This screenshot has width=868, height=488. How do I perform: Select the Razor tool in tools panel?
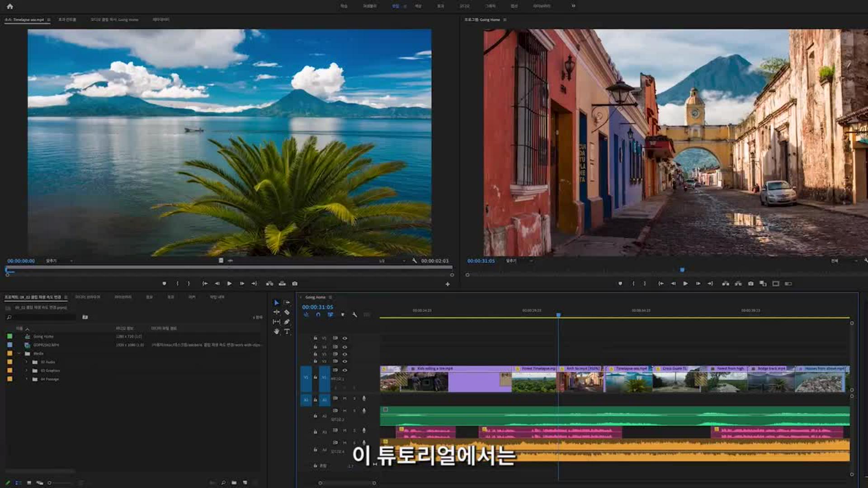pyautogui.click(x=287, y=312)
